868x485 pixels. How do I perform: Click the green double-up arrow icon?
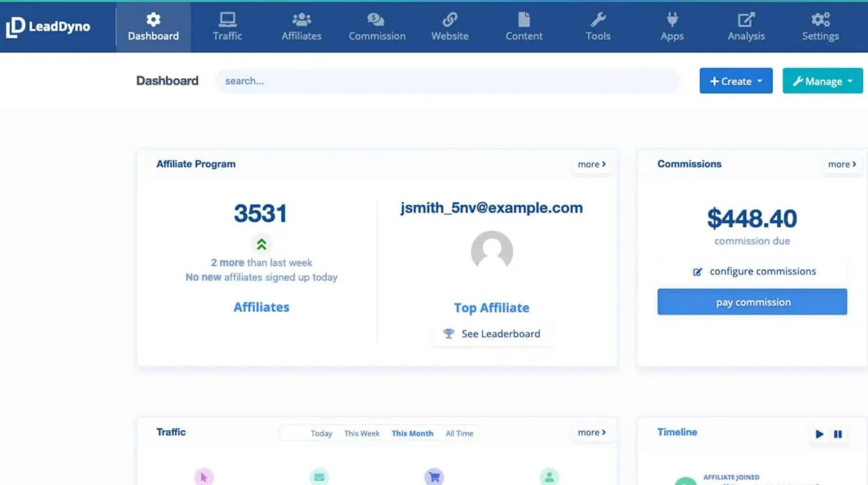261,244
